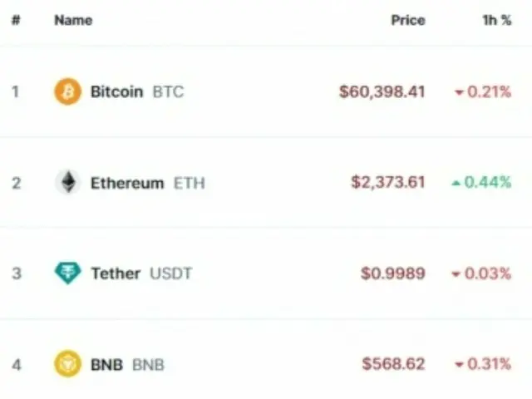Click Bitcoin's red down arrow indicator
Image resolution: width=532 pixels, height=399 pixels.
[459, 92]
